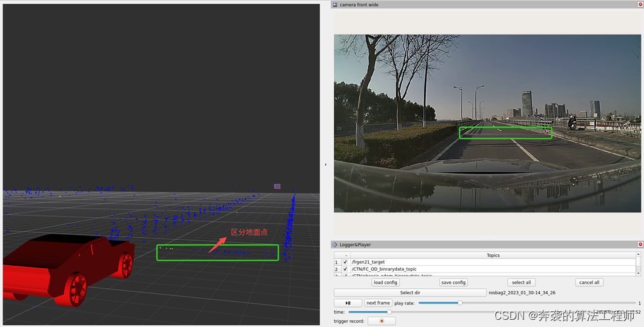Click the topics list scroll down arrow
Image resolution: width=644 pixels, height=327 pixels.
[639, 273]
